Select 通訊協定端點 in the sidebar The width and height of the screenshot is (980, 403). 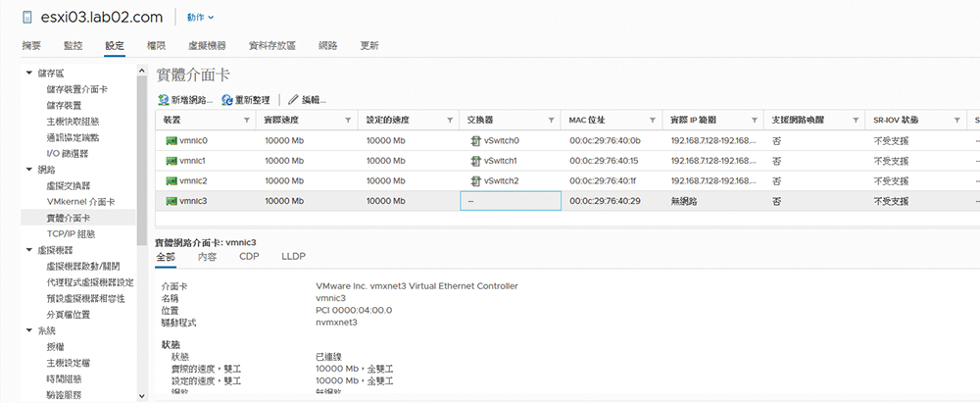click(x=73, y=137)
